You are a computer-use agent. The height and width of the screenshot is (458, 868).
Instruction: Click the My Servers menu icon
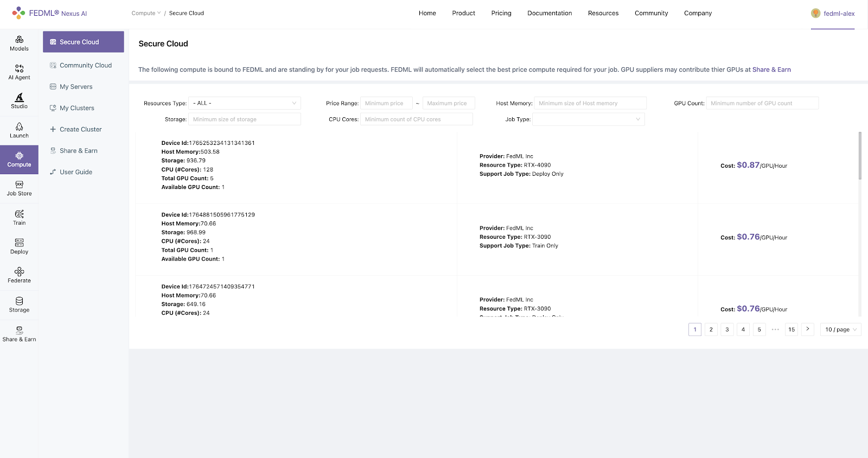pos(53,86)
